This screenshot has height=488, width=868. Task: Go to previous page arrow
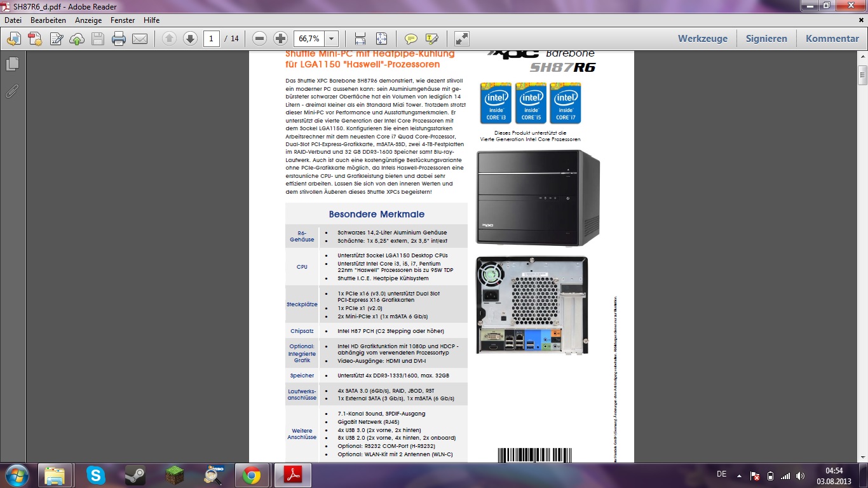coord(169,39)
